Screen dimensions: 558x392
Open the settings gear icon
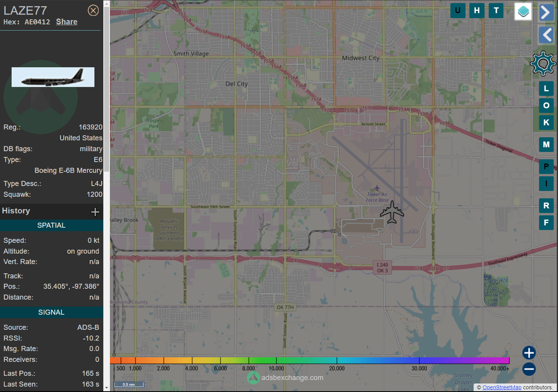pos(543,63)
